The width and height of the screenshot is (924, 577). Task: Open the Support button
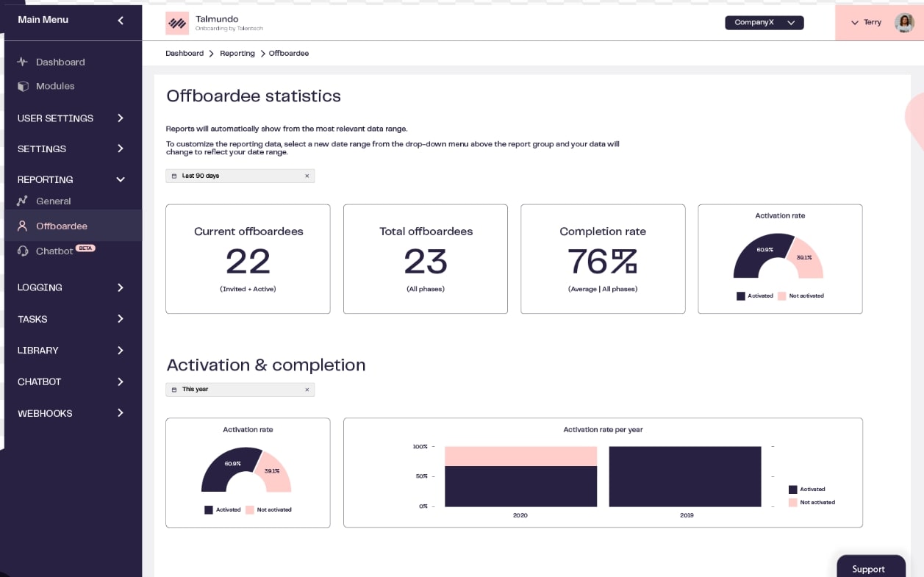click(x=870, y=568)
